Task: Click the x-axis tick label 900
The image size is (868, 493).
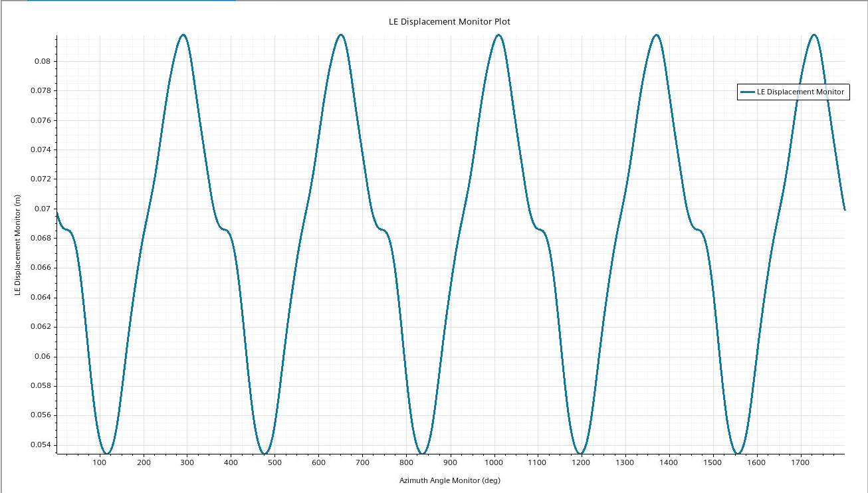Action: [x=450, y=462]
